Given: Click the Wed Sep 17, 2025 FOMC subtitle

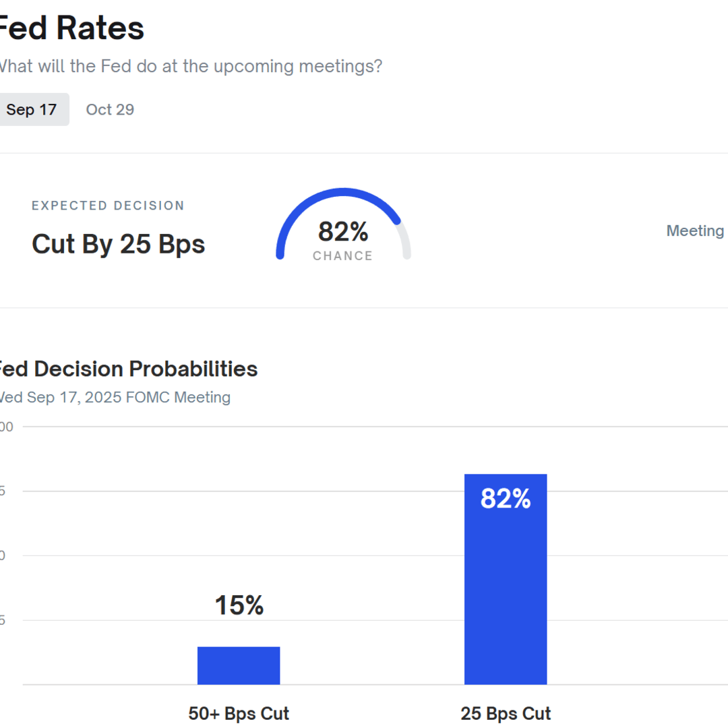Looking at the screenshot, I should 115,397.
